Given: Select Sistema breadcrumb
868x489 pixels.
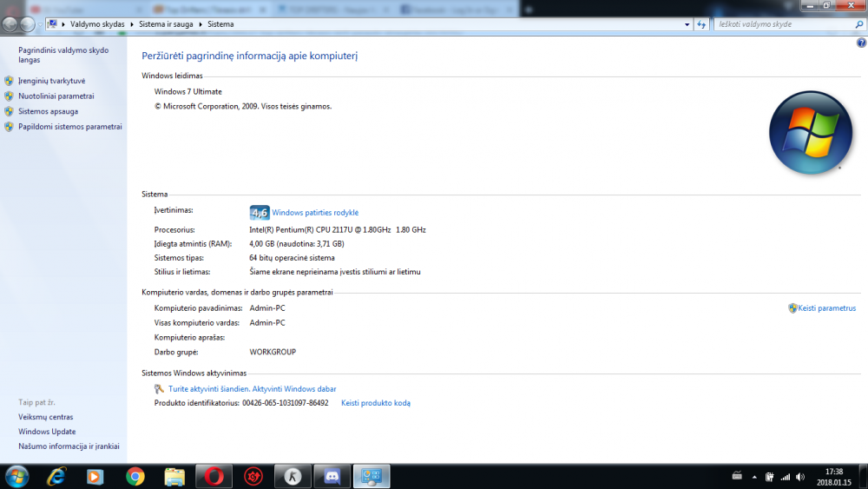Looking at the screenshot, I should click(220, 24).
